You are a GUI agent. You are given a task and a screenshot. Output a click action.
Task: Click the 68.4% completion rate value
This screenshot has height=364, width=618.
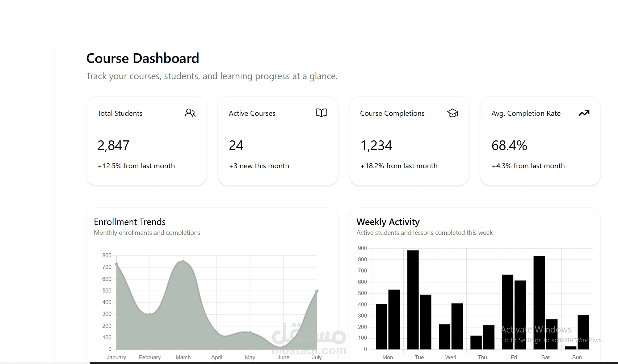(509, 145)
